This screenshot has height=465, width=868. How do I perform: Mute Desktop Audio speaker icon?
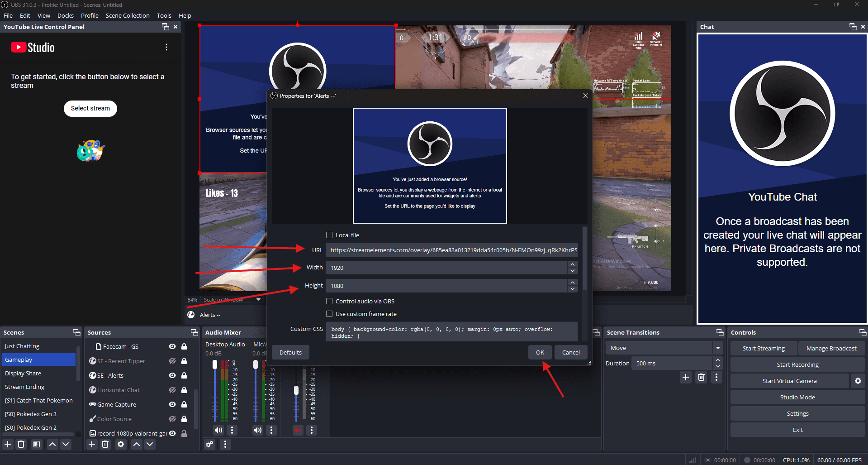218,430
